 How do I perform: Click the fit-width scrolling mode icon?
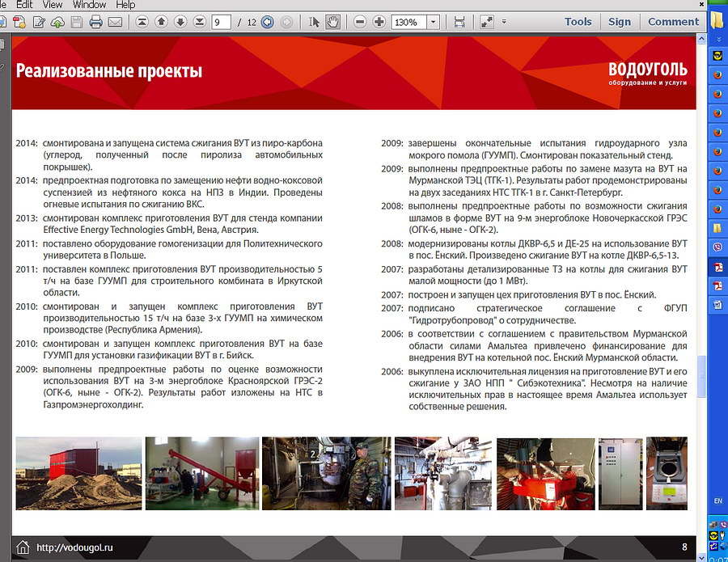pos(459,22)
